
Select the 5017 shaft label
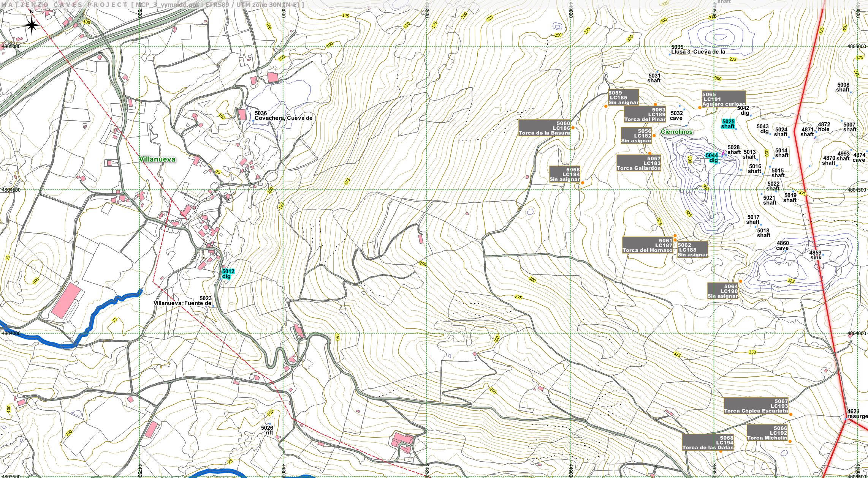(x=753, y=219)
